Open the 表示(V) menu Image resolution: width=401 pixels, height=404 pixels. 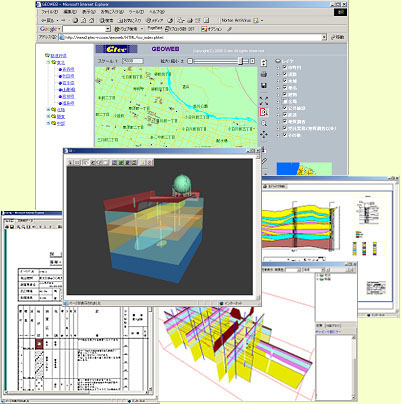tap(89, 12)
